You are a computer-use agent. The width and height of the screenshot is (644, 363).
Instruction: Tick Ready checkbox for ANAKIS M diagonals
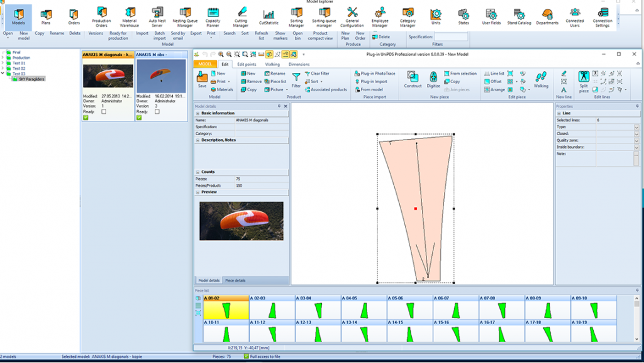pyautogui.click(x=104, y=112)
